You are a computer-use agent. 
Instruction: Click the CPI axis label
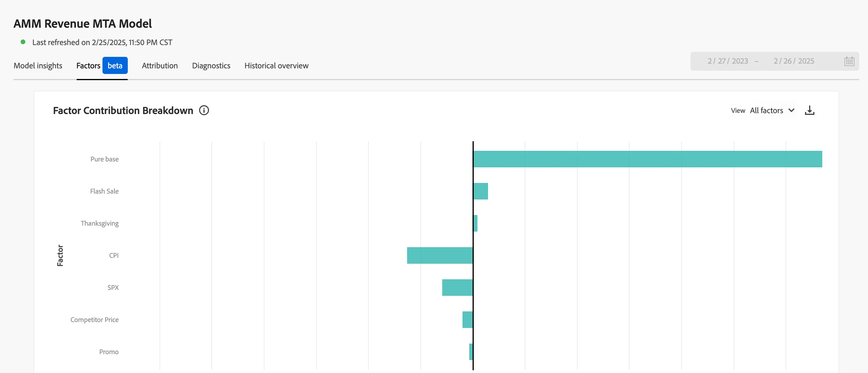[114, 255]
